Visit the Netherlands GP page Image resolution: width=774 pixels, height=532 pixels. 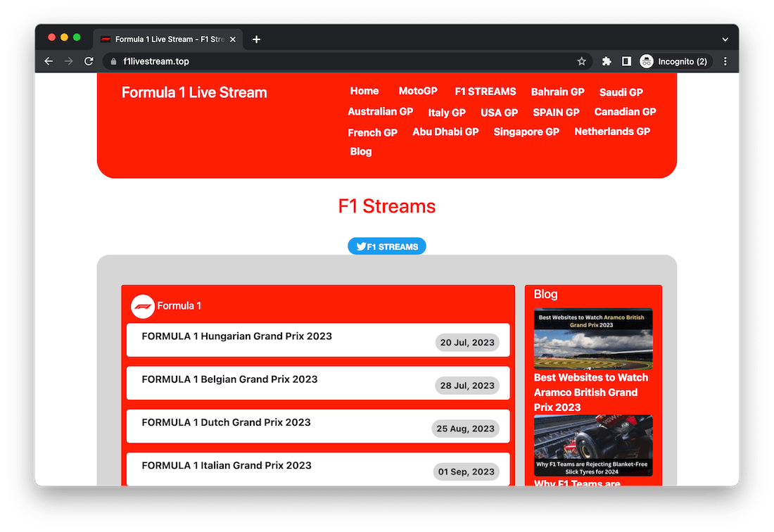pos(612,132)
